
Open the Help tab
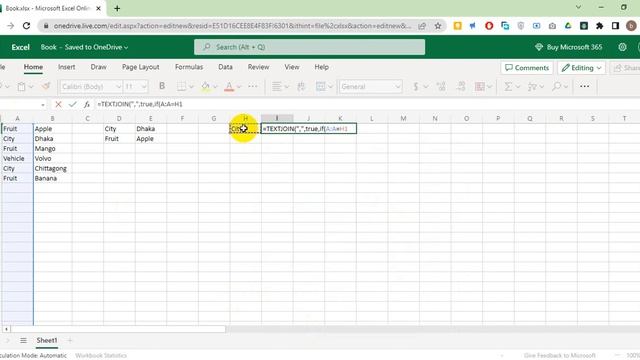point(322,67)
